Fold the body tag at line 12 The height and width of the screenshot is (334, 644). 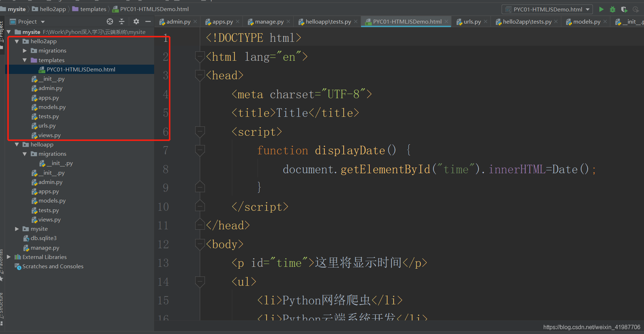tap(200, 244)
